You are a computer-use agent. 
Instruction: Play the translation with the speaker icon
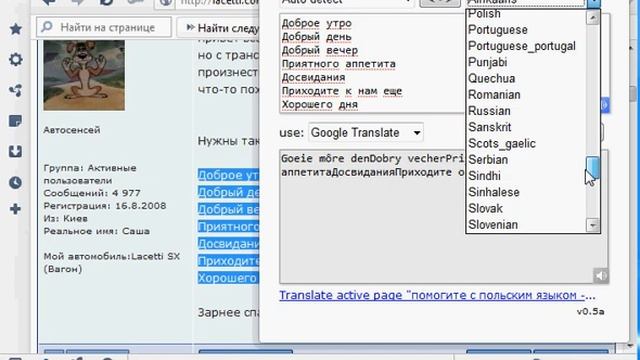coord(600,276)
